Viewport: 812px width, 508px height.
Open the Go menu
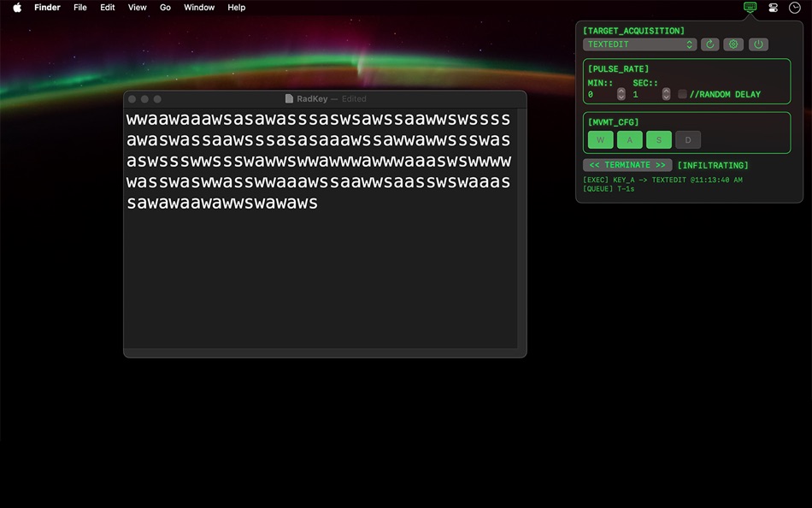point(165,7)
